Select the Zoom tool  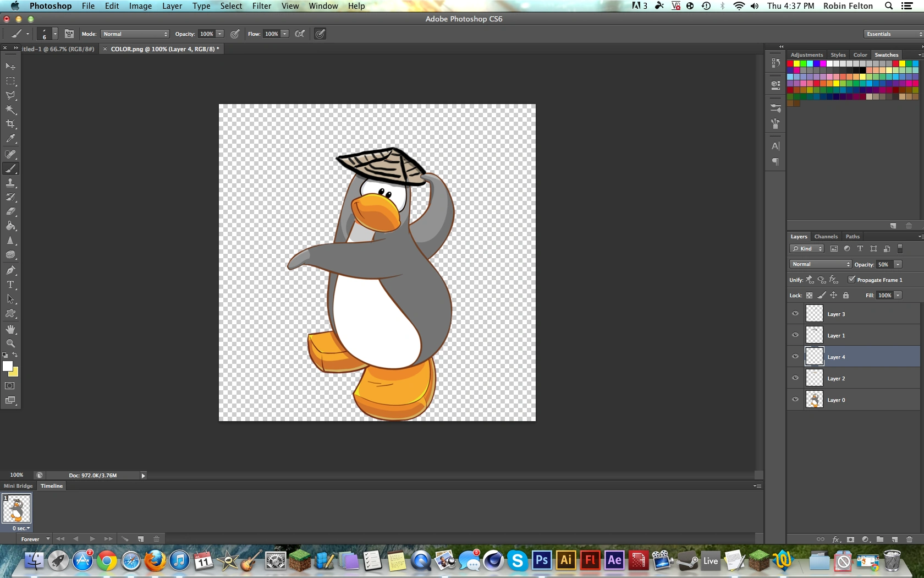point(10,343)
